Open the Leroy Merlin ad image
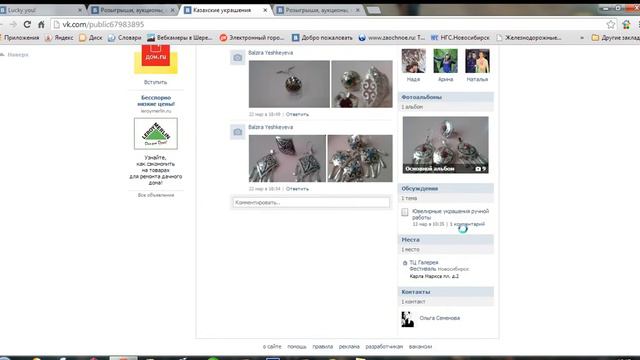The height and width of the screenshot is (360, 640). tap(156, 133)
